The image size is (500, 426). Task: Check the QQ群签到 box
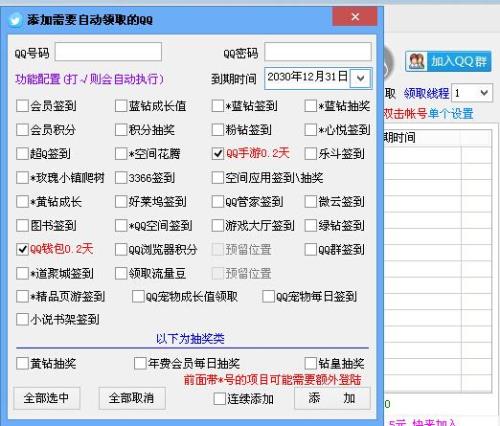310,249
